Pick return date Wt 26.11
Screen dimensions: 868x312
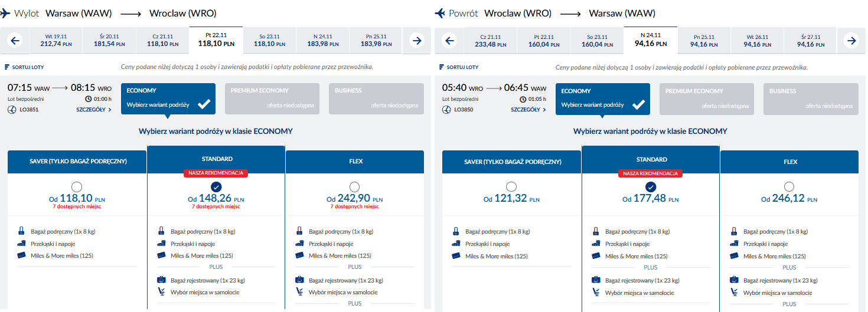[x=757, y=41]
